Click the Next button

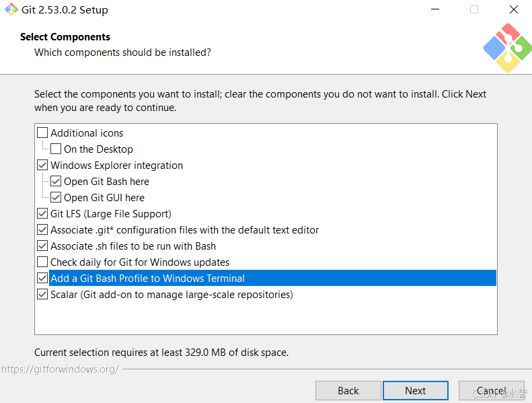click(x=415, y=390)
